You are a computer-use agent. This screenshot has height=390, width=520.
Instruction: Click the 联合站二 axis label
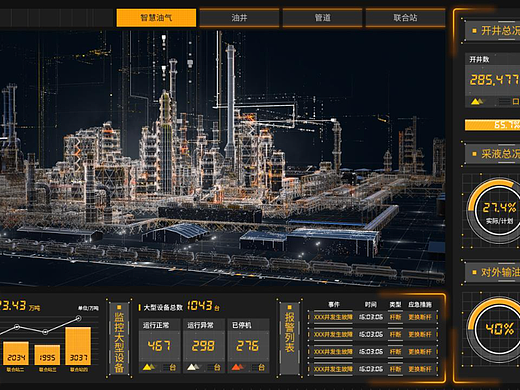[x=15, y=369]
